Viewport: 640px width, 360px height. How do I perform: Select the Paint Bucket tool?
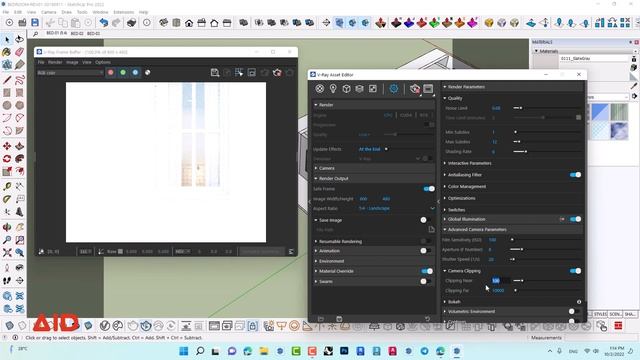pyautogui.click(x=7, y=52)
